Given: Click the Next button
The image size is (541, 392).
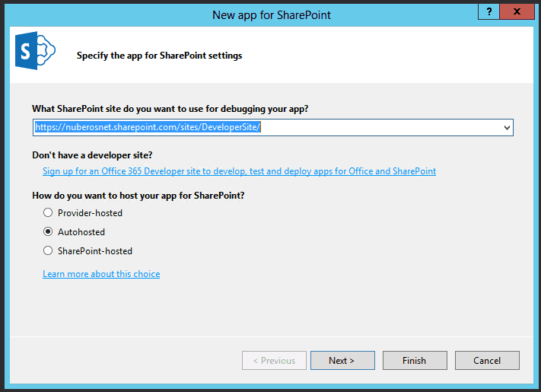Looking at the screenshot, I should point(342,361).
